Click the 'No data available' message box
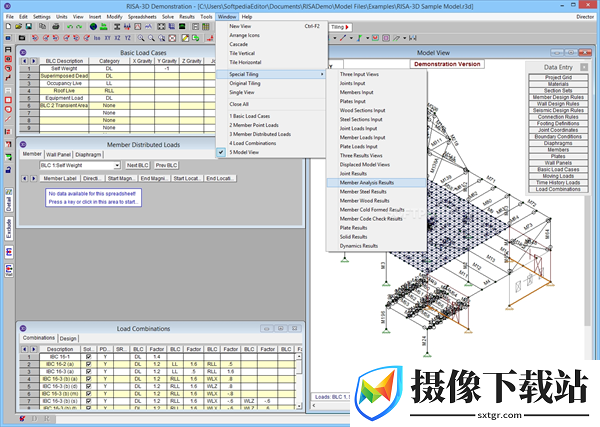 click(x=93, y=198)
